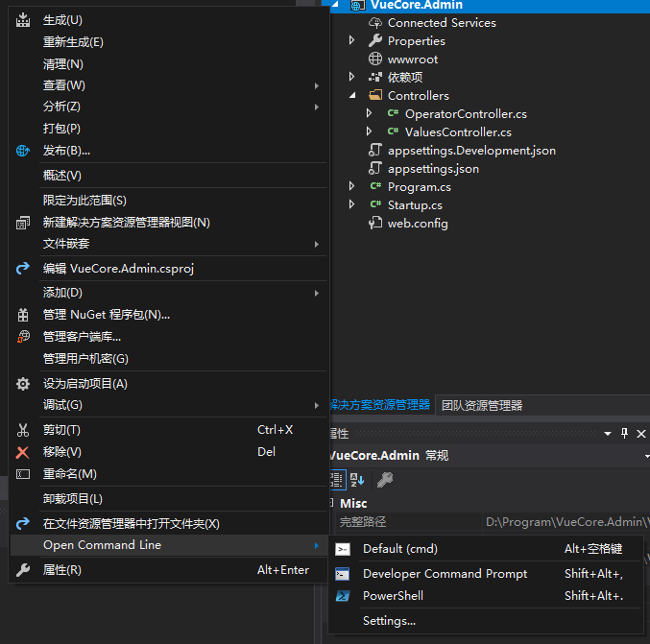Click the property pages wrench icon
Image resolution: width=650 pixels, height=644 pixels.
(x=385, y=480)
